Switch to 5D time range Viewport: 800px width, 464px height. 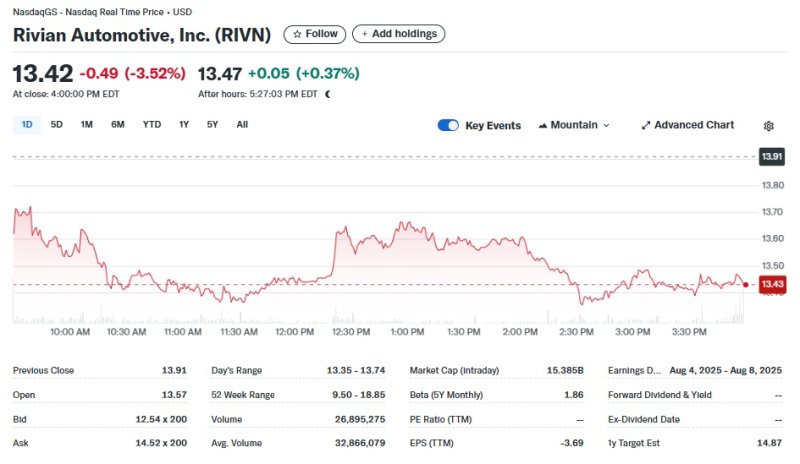(57, 125)
